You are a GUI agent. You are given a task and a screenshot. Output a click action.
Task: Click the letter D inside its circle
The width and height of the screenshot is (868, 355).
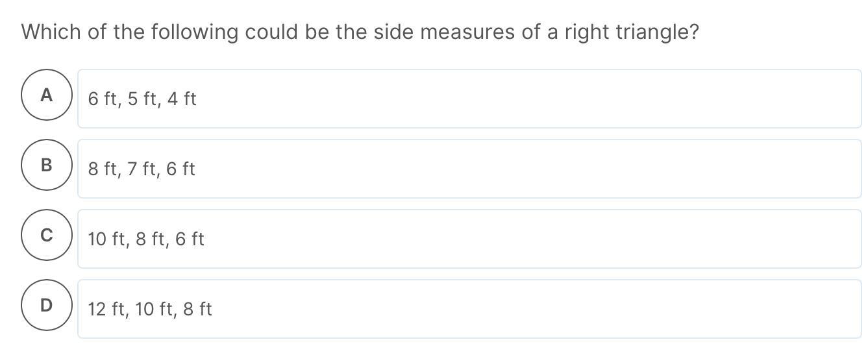[46, 306]
